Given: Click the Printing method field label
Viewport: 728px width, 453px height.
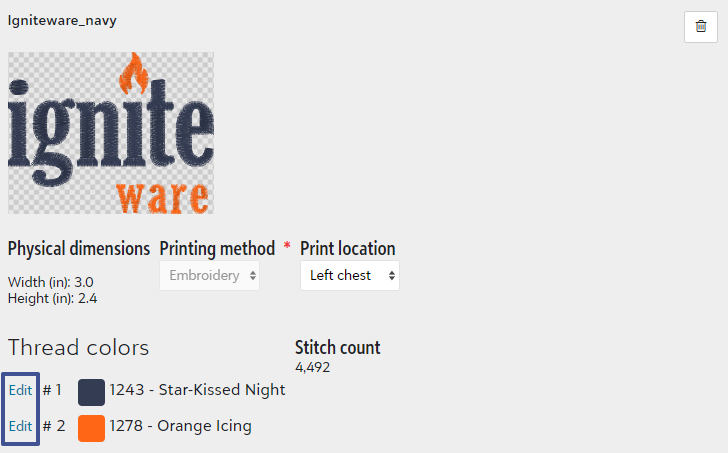Looking at the screenshot, I should [217, 249].
